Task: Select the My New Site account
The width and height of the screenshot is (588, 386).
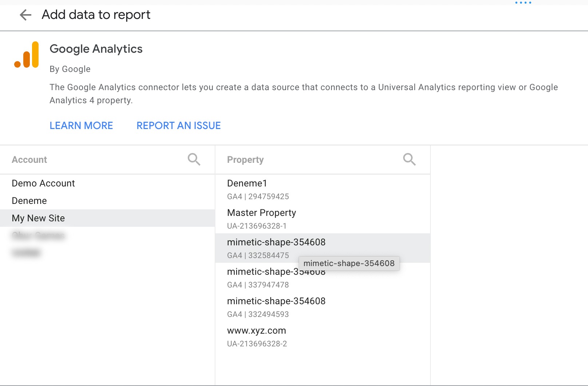Action: click(107, 218)
